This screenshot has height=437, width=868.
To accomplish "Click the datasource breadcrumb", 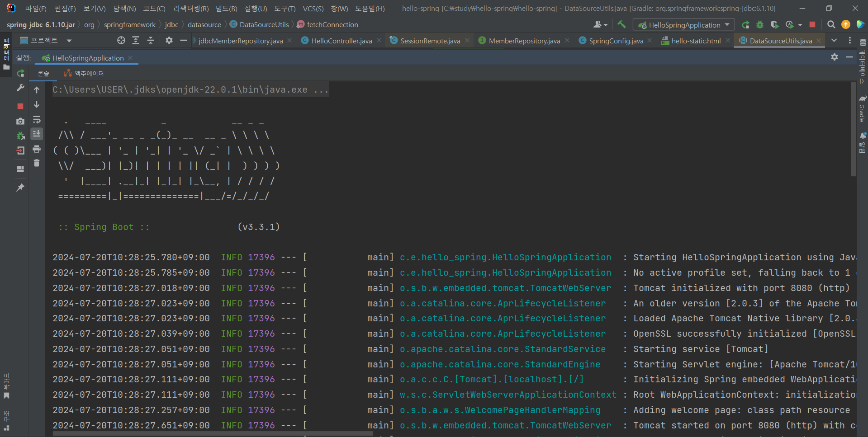I will (x=204, y=25).
